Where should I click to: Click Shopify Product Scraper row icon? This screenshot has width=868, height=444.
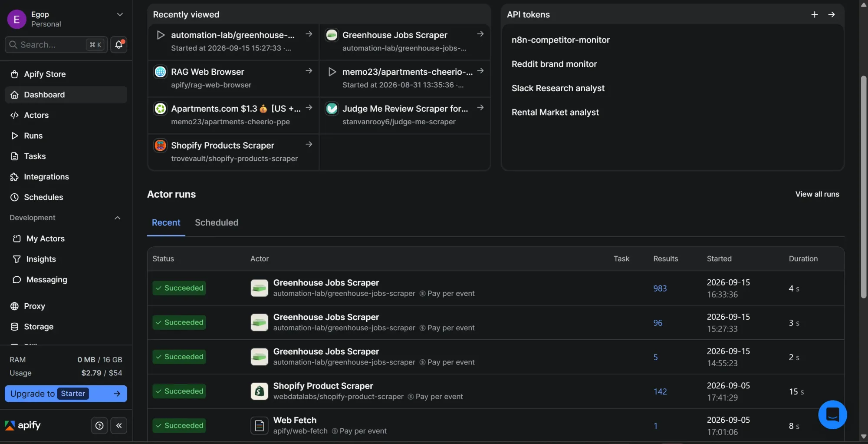coord(259,391)
